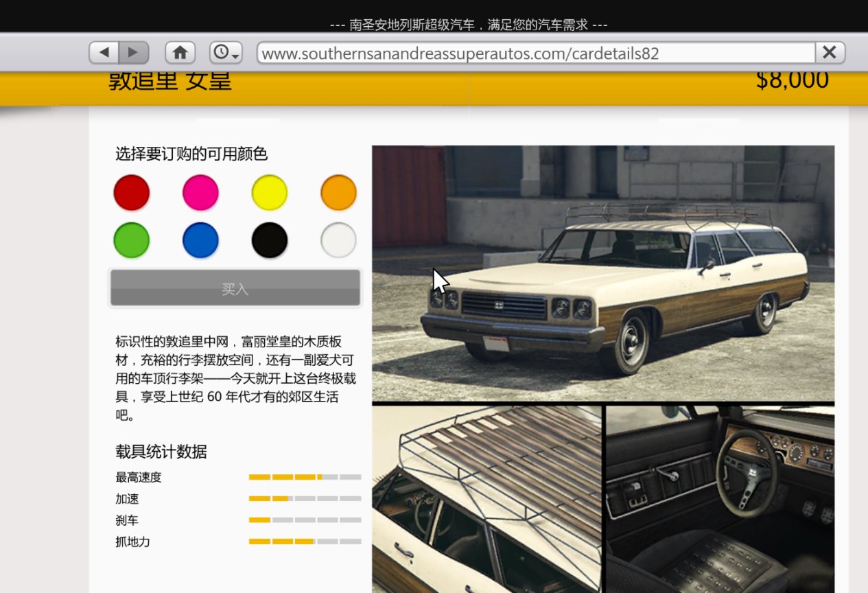Click the 刹车 label
868x593 pixels.
[127, 520]
